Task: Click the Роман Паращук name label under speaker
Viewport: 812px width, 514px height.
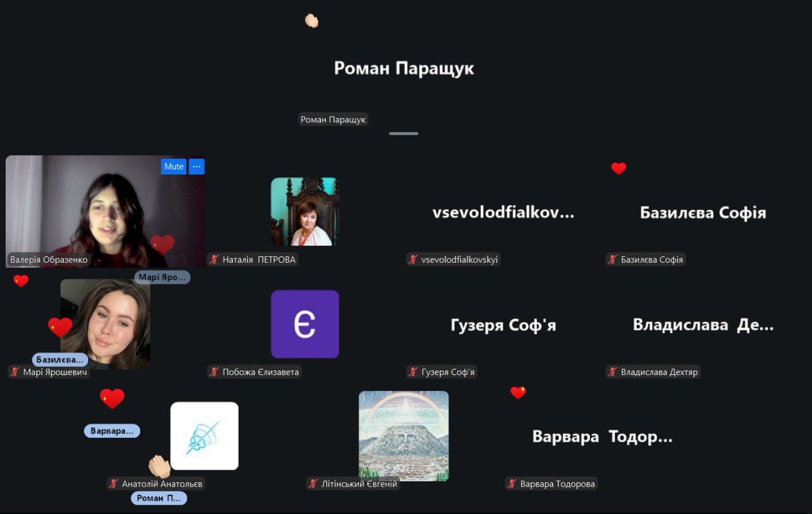Action: (333, 119)
